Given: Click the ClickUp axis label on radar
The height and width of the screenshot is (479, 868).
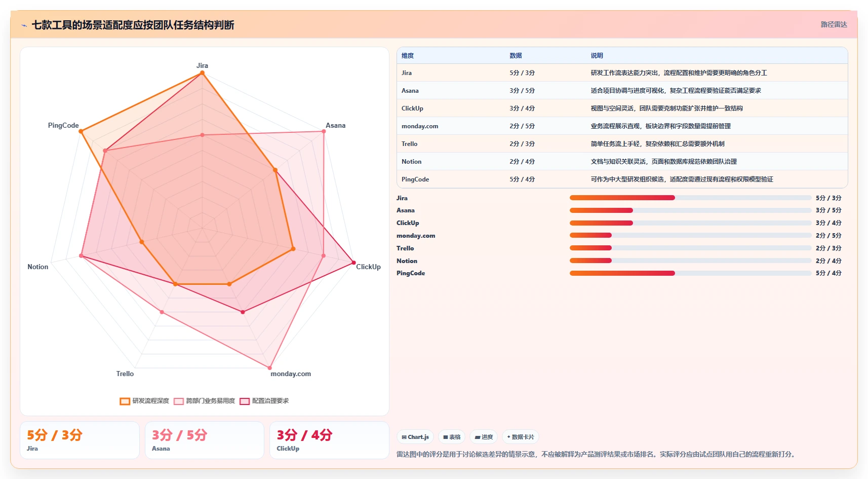Looking at the screenshot, I should 368,267.
